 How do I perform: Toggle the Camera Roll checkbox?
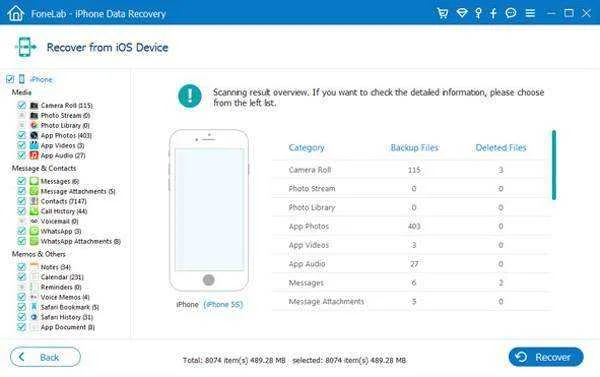pyautogui.click(x=22, y=105)
